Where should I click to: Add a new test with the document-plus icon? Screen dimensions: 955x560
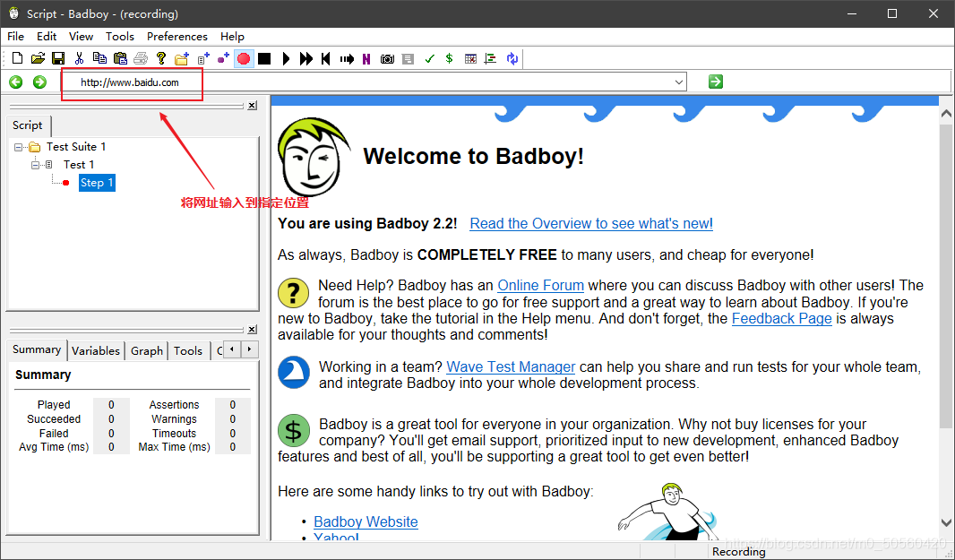pyautogui.click(x=203, y=58)
